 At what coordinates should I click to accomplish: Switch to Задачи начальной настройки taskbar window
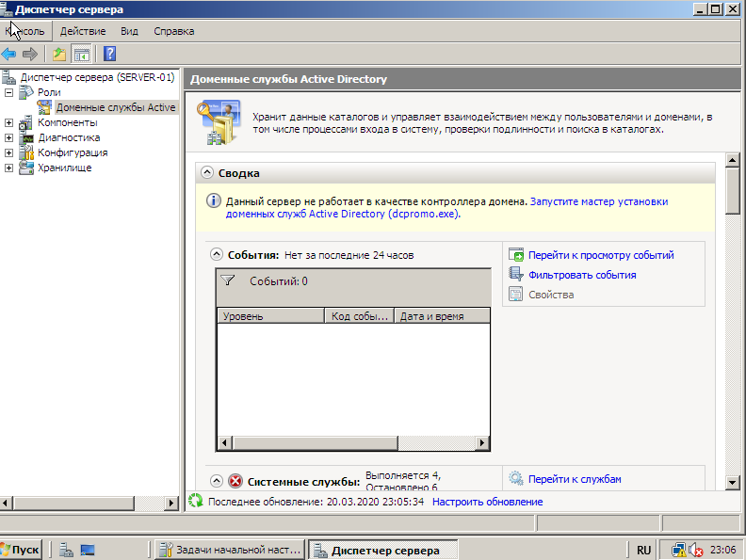pos(230,550)
